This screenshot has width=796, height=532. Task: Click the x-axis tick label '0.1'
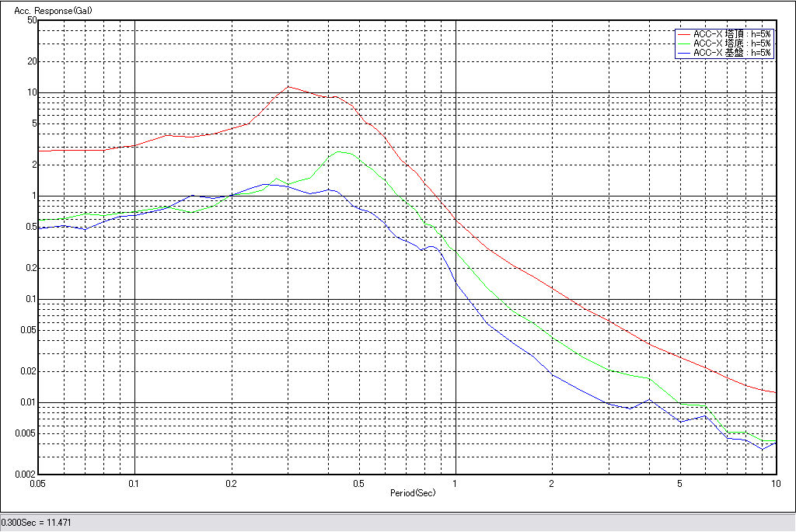pos(134,483)
